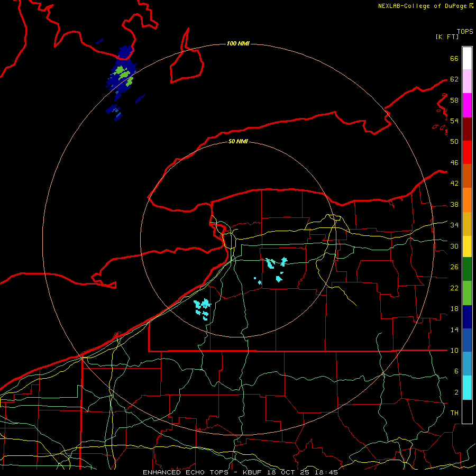Viewport: 476px width, 476px height.
Task: Click the cyan echo cluster near the lakeshore
Action: (202, 309)
